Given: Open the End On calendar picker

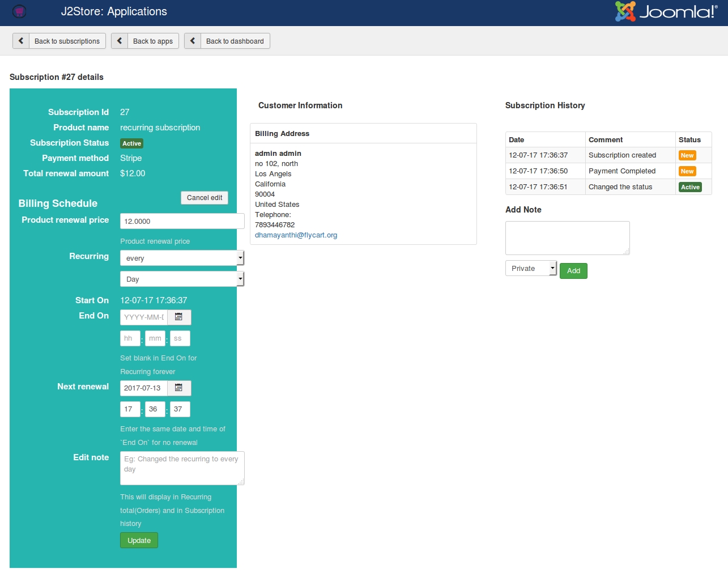Looking at the screenshot, I should 179,317.
